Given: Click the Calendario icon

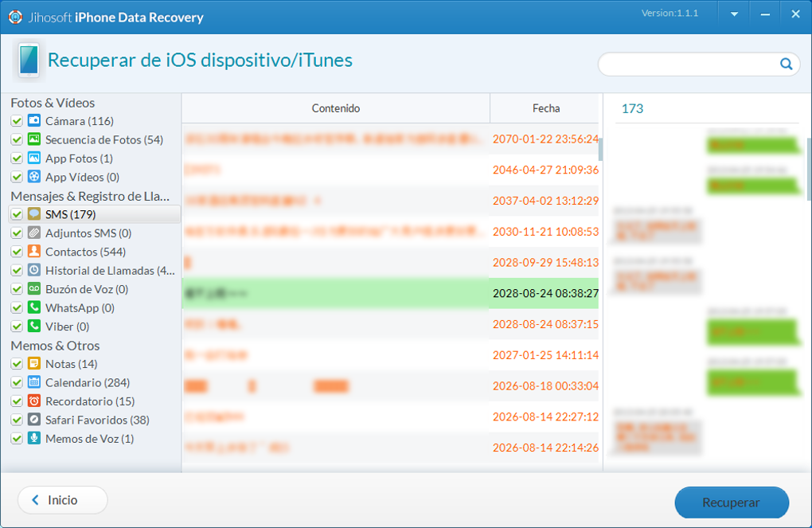Looking at the screenshot, I should pos(34,382).
